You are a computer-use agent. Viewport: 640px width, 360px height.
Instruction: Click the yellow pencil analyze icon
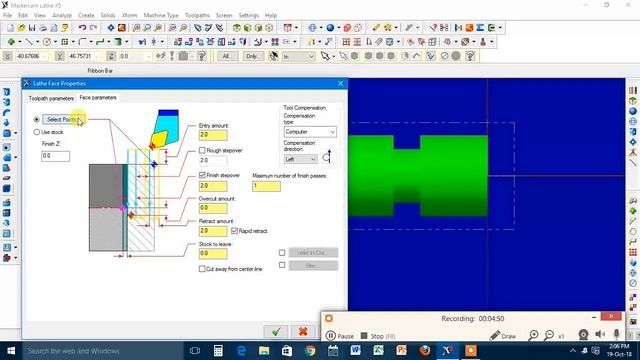(x=376, y=28)
